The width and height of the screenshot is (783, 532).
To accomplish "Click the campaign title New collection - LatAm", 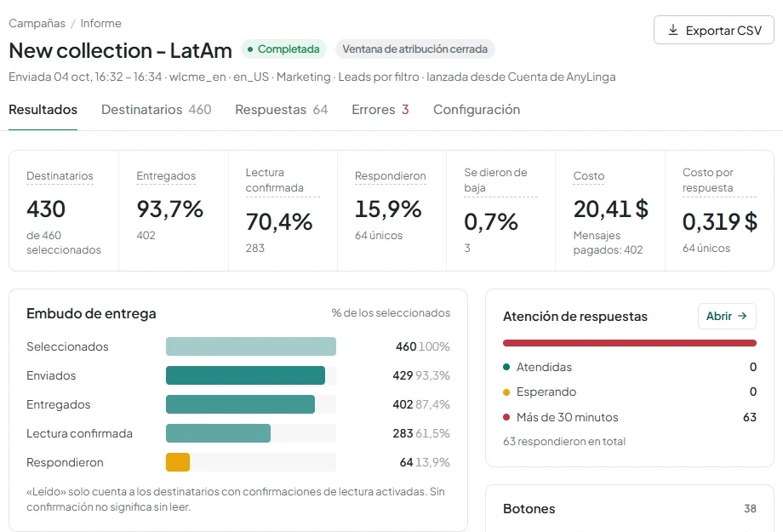I will click(x=120, y=50).
